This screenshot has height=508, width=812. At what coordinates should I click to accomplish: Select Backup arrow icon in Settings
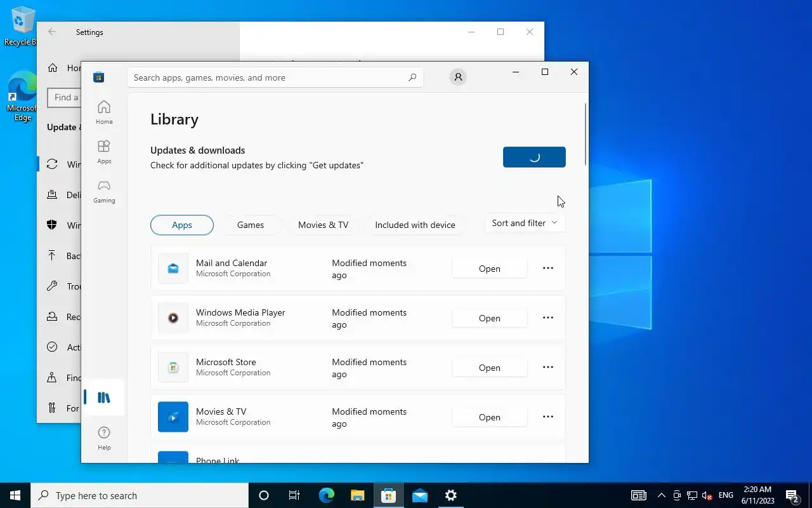(52, 256)
